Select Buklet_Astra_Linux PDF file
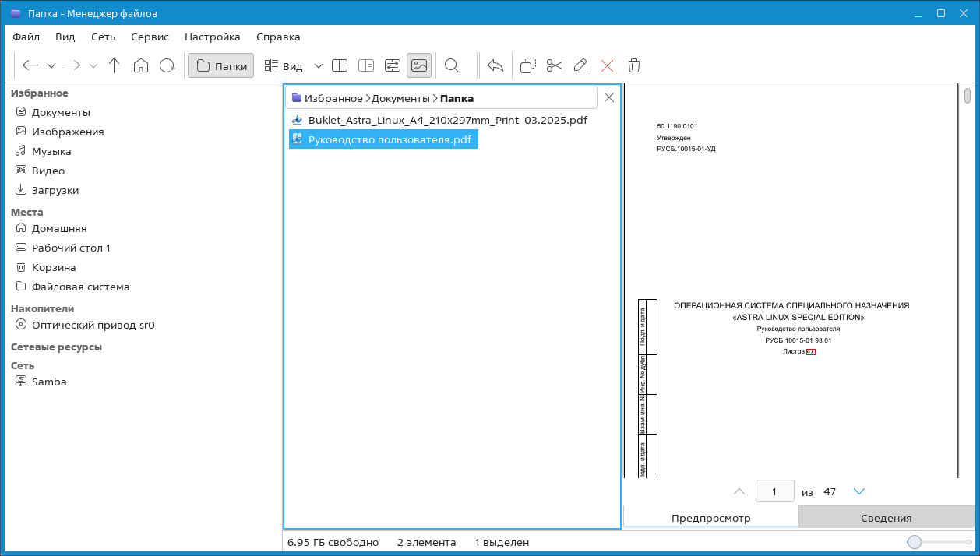980x556 pixels. pyautogui.click(x=447, y=120)
